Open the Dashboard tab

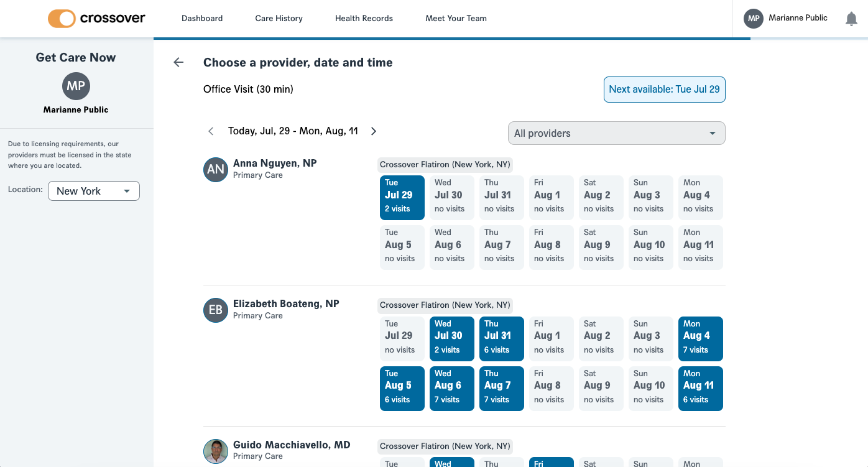(202, 19)
